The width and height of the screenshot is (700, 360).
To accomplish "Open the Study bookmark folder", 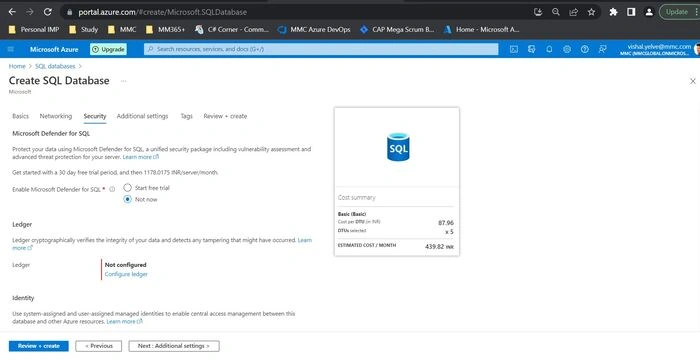I will (83, 29).
